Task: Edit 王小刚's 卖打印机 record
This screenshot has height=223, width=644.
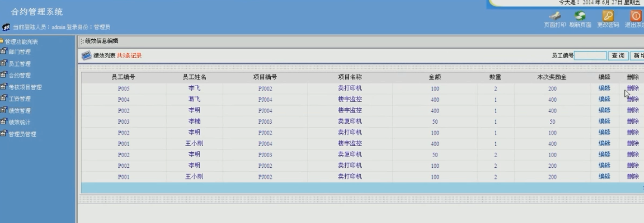Action: tap(604, 177)
